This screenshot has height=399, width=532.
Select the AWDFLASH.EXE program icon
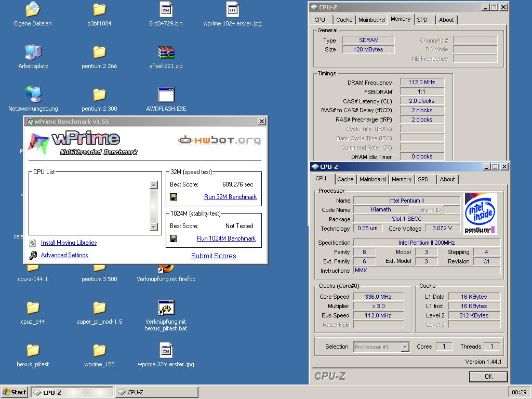point(166,95)
